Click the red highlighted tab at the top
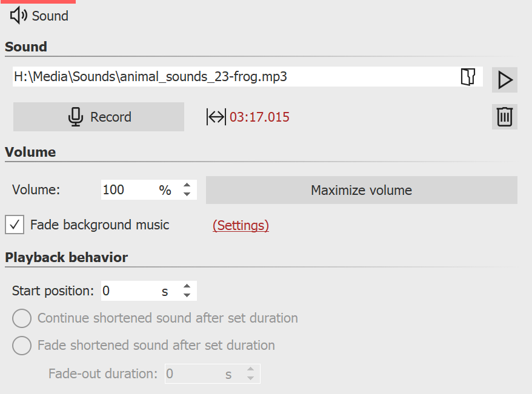The width and height of the screenshot is (532, 394). click(x=38, y=2)
